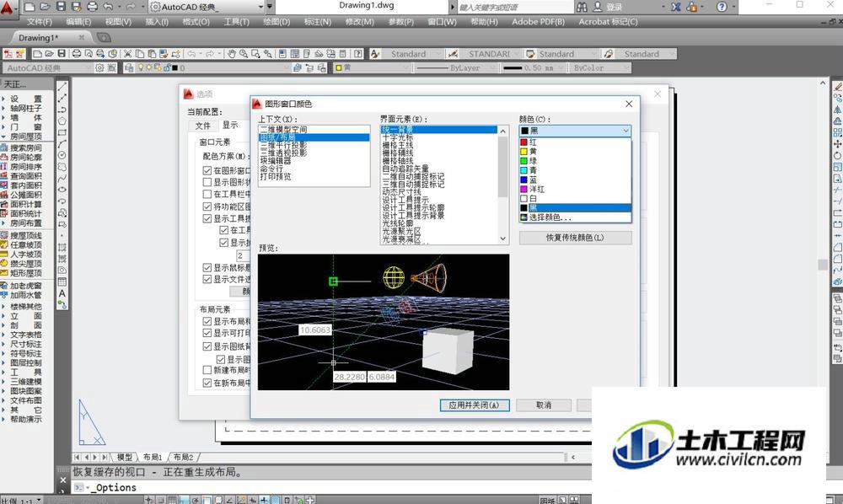This screenshot has width=843, height=504.
Task: Pick the 洋红 magenta color option
Action: [575, 189]
